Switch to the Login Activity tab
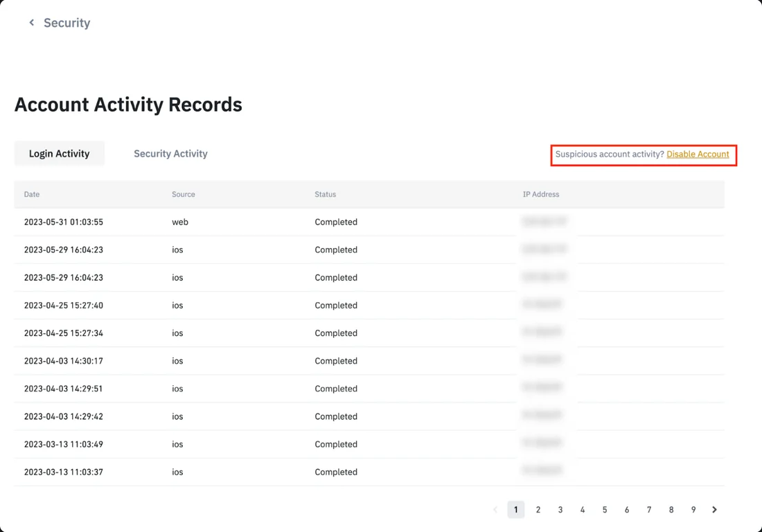Image resolution: width=762 pixels, height=532 pixels. tap(60, 154)
